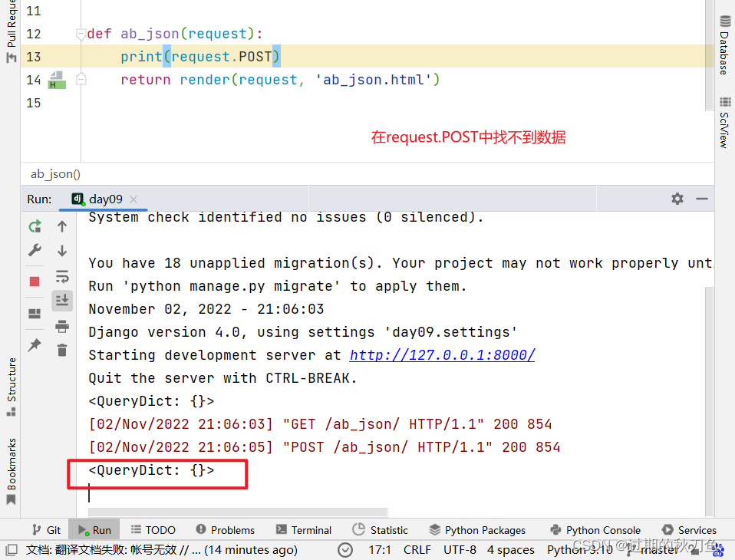Stop the running server
Screen dimensions: 735x560
(35, 282)
